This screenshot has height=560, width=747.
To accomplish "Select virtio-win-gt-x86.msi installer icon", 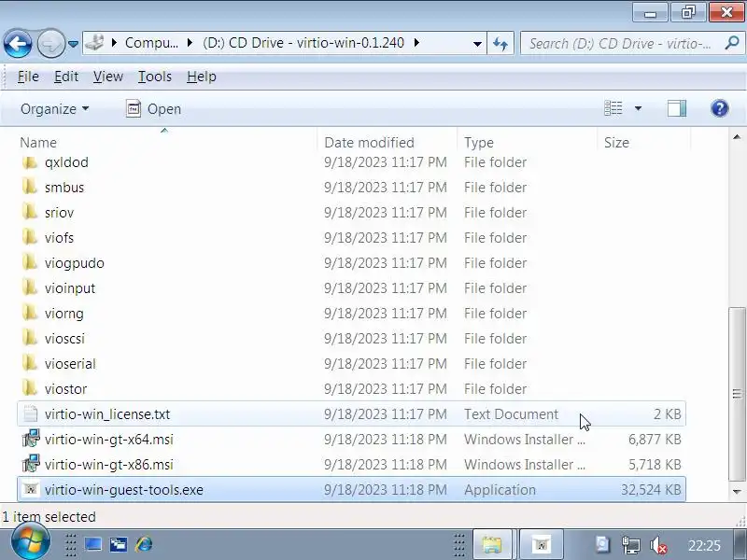I will coord(31,464).
